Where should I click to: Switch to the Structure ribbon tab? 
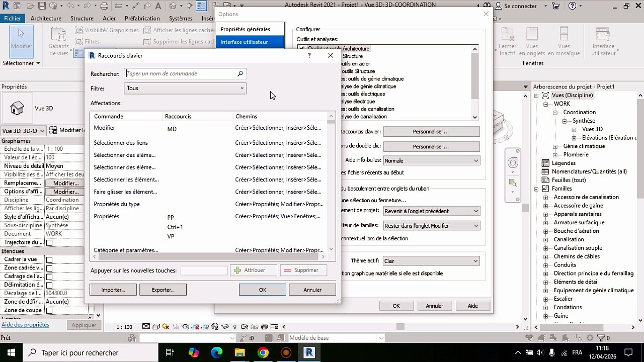pos(82,19)
